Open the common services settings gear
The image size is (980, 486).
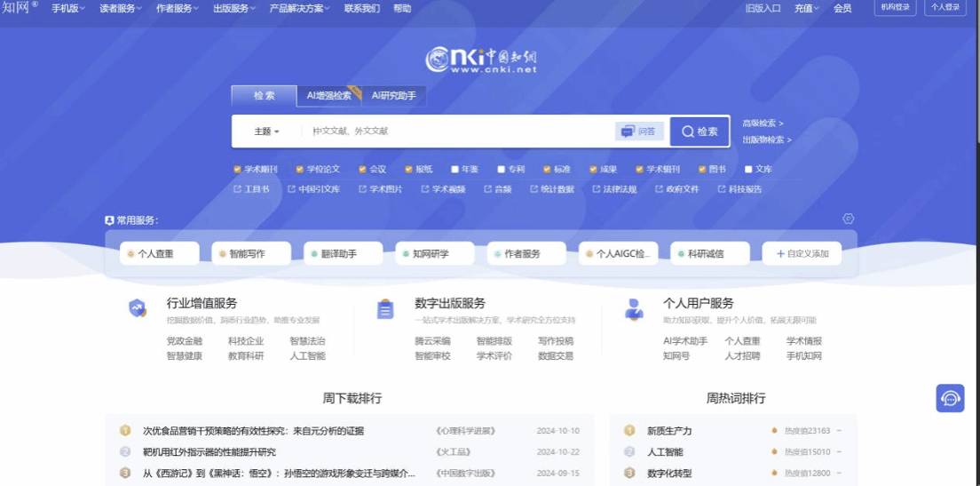click(848, 219)
